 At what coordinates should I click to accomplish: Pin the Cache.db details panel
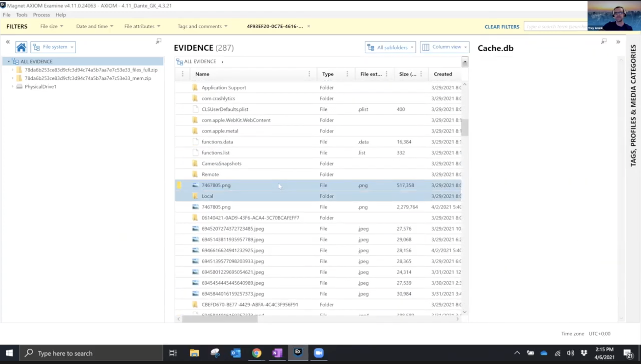(603, 41)
